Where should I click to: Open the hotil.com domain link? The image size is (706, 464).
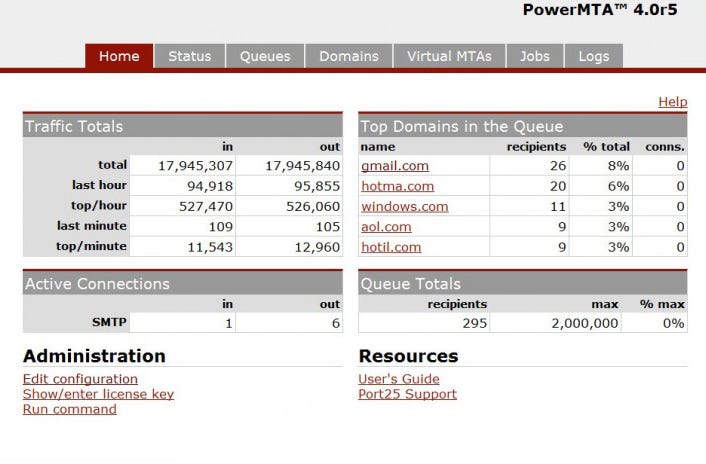coord(391,247)
